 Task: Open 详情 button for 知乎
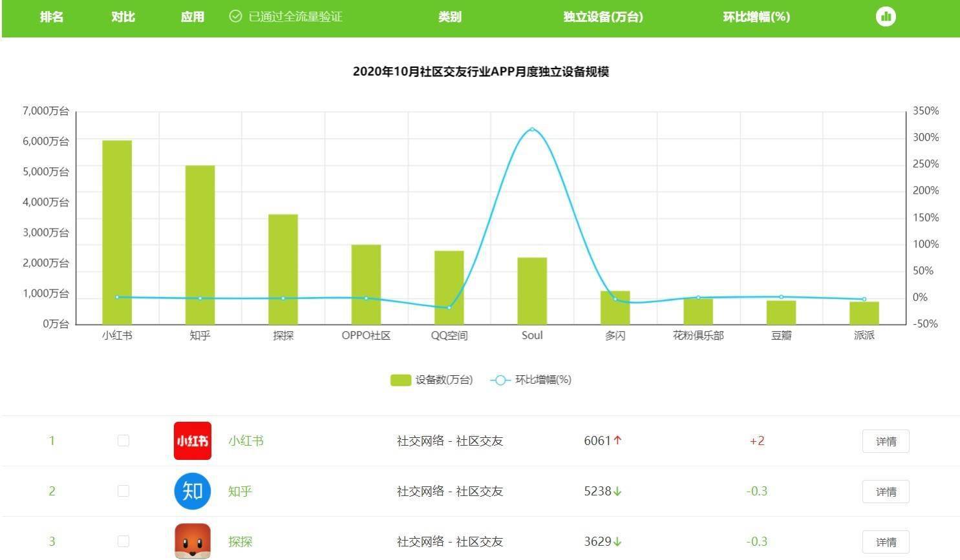886,492
